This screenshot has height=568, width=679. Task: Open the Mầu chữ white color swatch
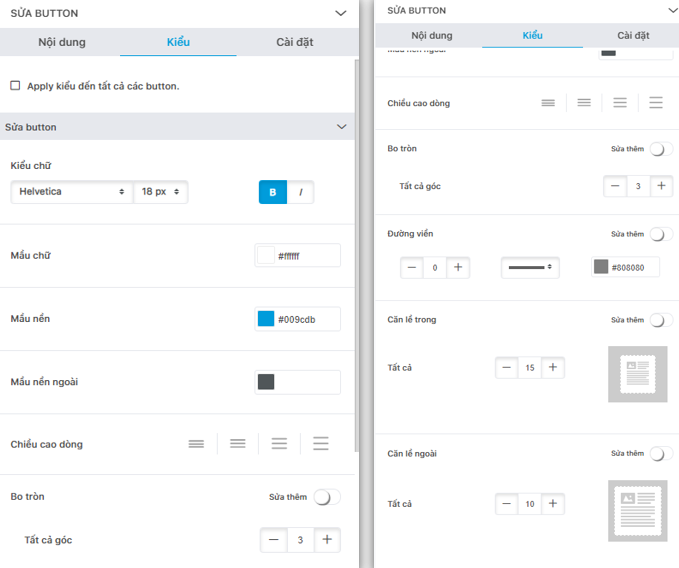click(266, 255)
